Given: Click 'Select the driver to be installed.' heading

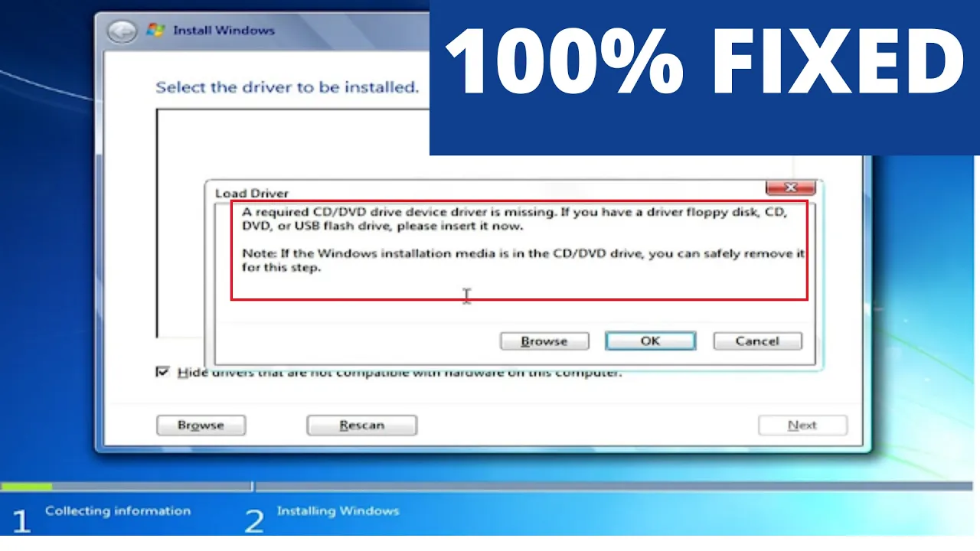Looking at the screenshot, I should tap(287, 87).
